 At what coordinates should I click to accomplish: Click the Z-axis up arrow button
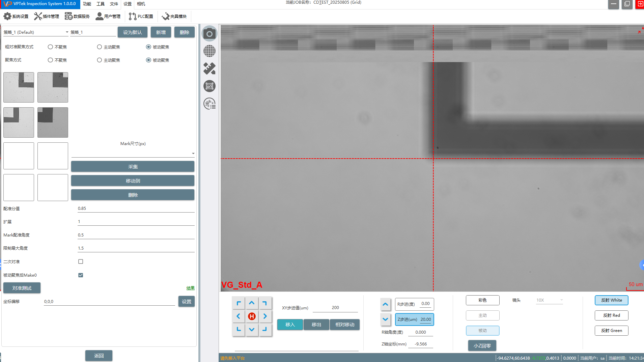pyautogui.click(x=385, y=304)
